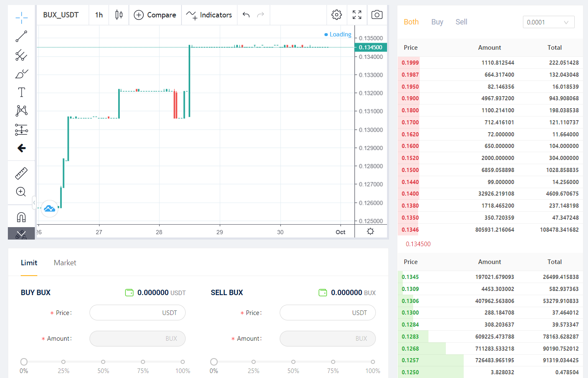Image resolution: width=588 pixels, height=378 pixels.
Task: Click the BUX_USDT symbol field
Action: pyautogui.click(x=61, y=15)
